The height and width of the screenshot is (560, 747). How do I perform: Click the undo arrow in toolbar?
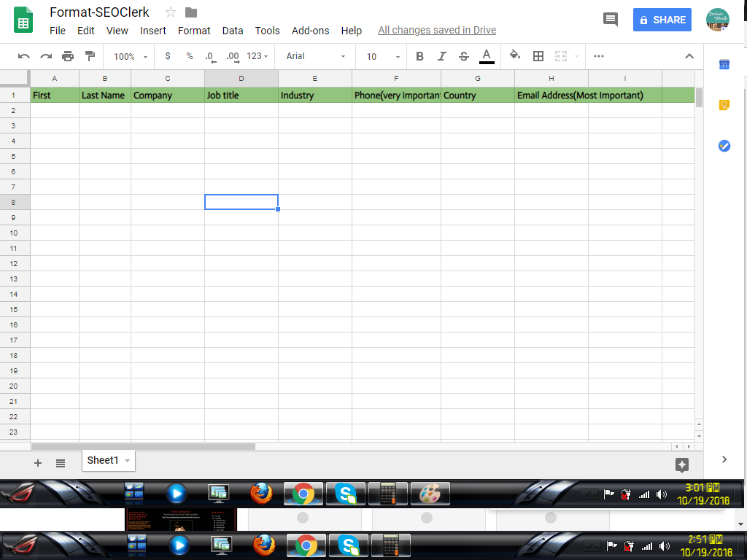pos(24,56)
